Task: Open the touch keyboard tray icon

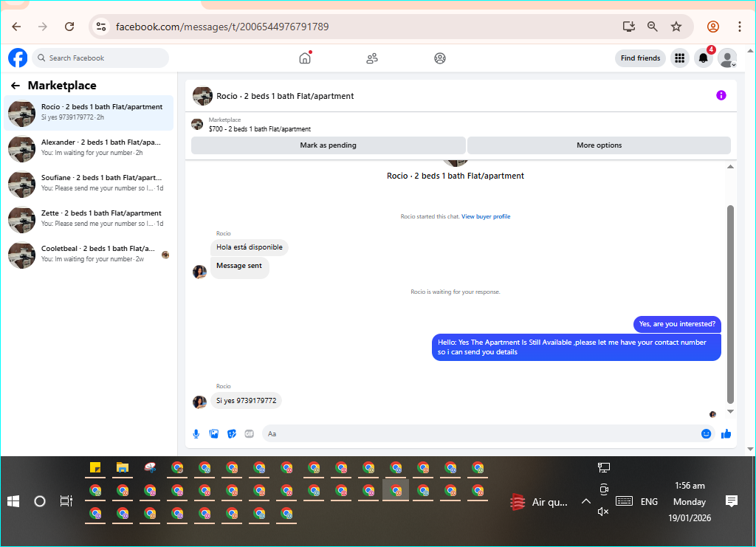Action: point(624,501)
